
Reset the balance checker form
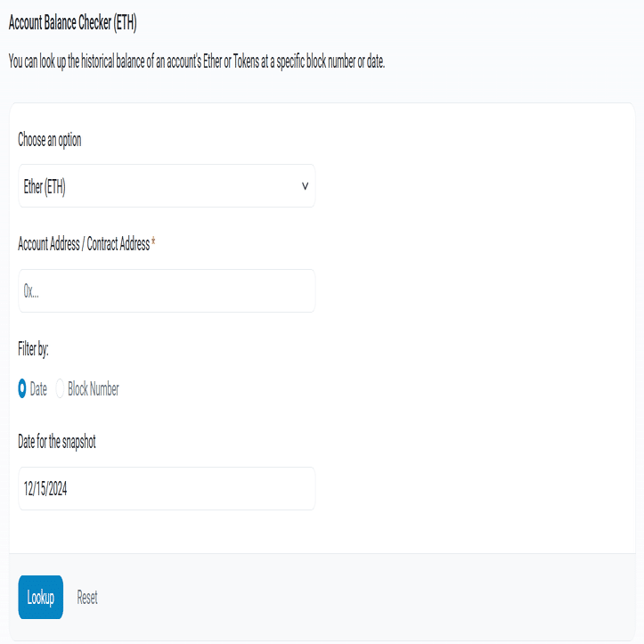(x=87, y=598)
